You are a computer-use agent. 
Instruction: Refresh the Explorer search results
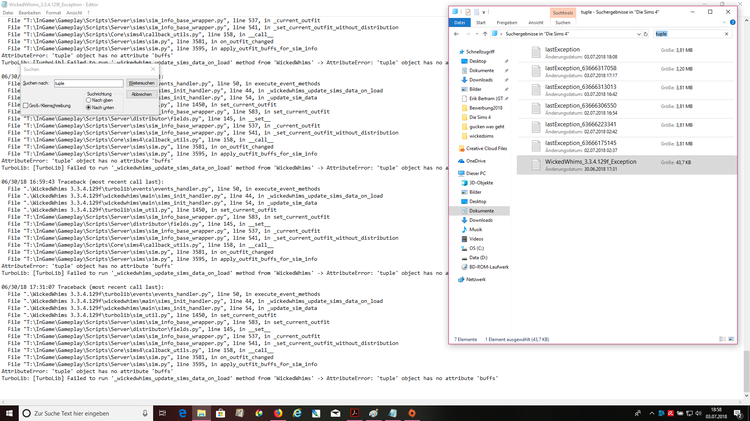(x=646, y=34)
